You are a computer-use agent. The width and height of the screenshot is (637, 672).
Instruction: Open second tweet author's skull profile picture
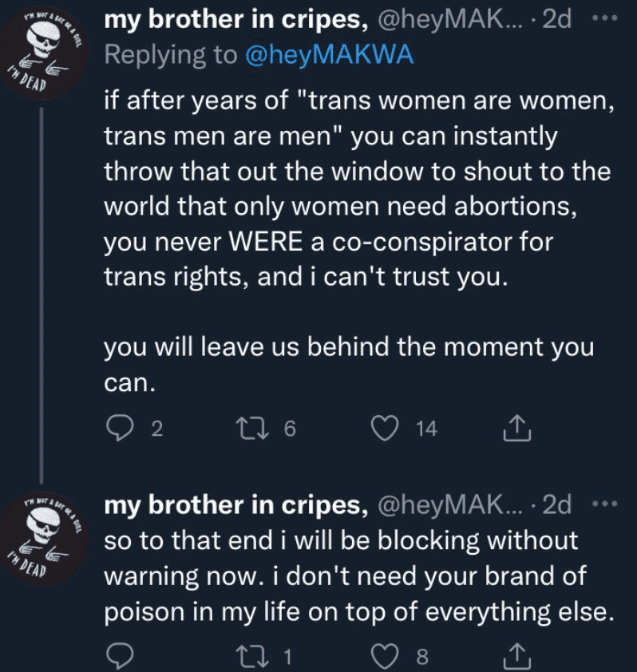[44, 540]
